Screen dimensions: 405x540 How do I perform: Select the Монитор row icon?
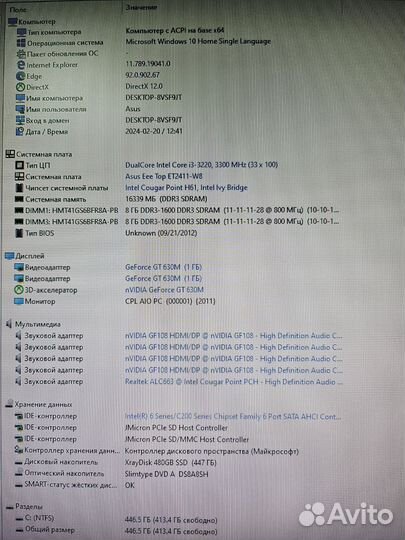click(18, 301)
